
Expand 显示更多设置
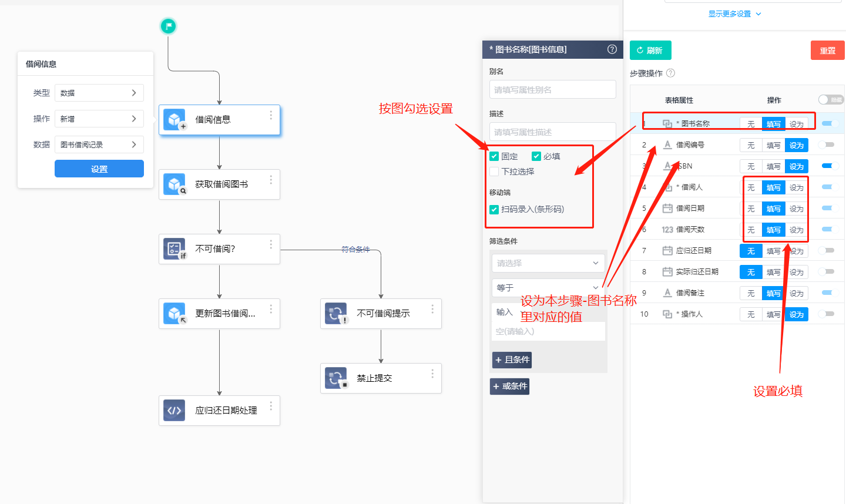(x=734, y=14)
